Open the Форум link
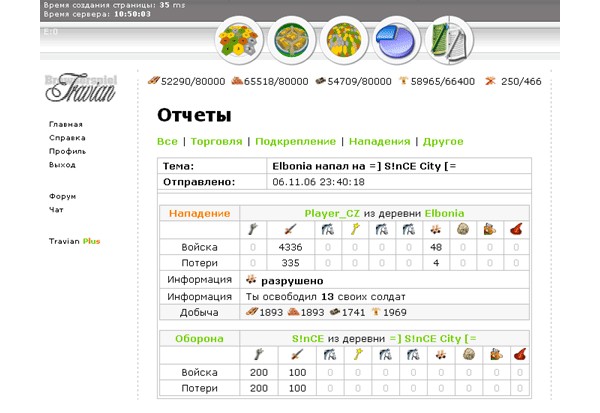This screenshot has height=413, width=600. tap(62, 196)
